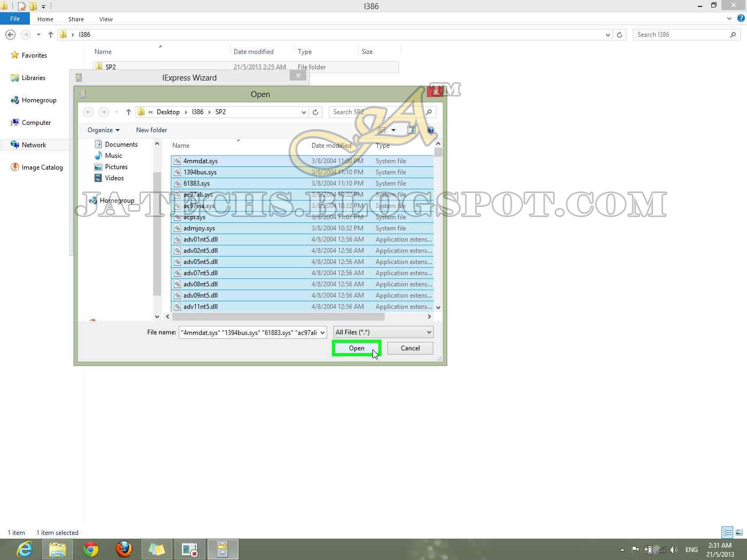Open the preview pane icon in the dialog
747x560 pixels.
[411, 130]
